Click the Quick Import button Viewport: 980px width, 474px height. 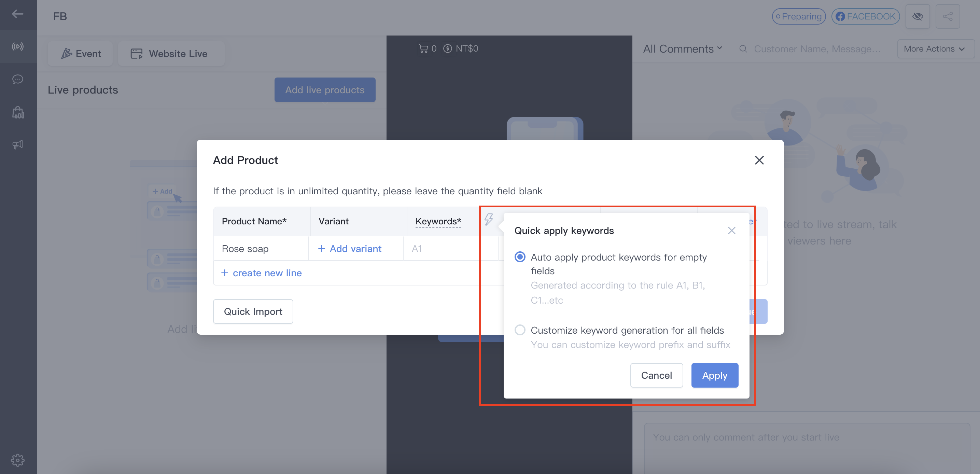click(x=253, y=311)
